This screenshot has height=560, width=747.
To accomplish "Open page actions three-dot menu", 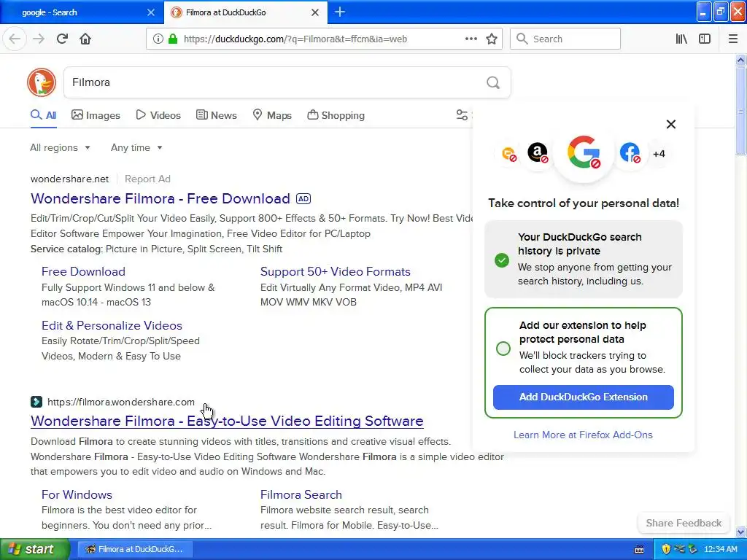I will [x=471, y=39].
